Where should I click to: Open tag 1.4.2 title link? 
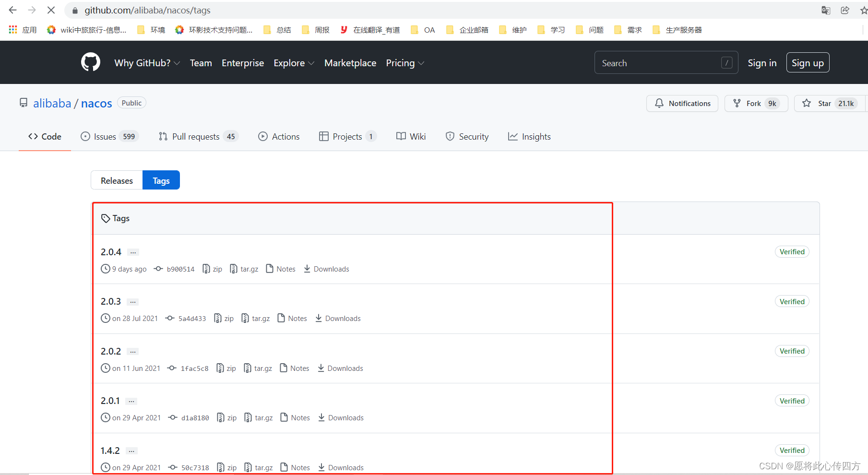pyautogui.click(x=110, y=451)
